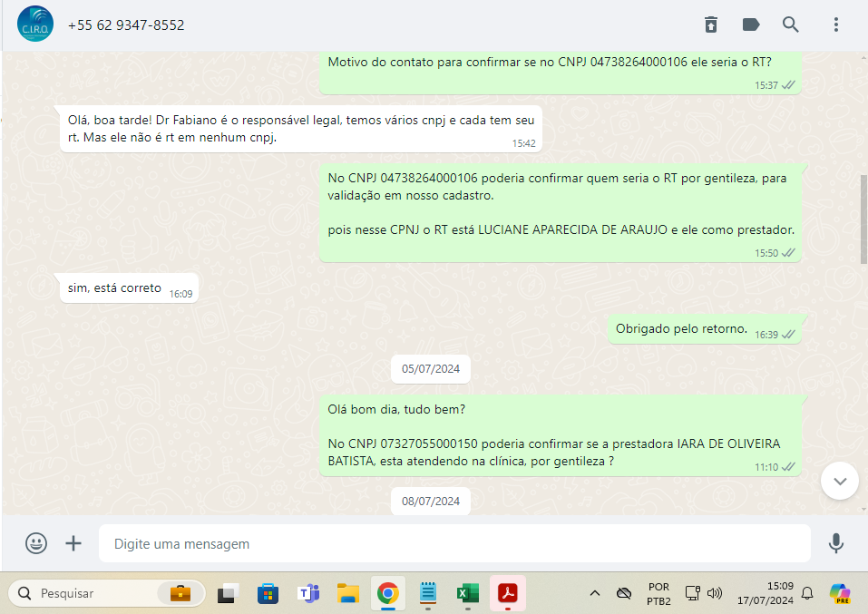Viewport: 868px width, 614px height.
Task: Open Task View on the taskbar
Action: pyautogui.click(x=228, y=593)
